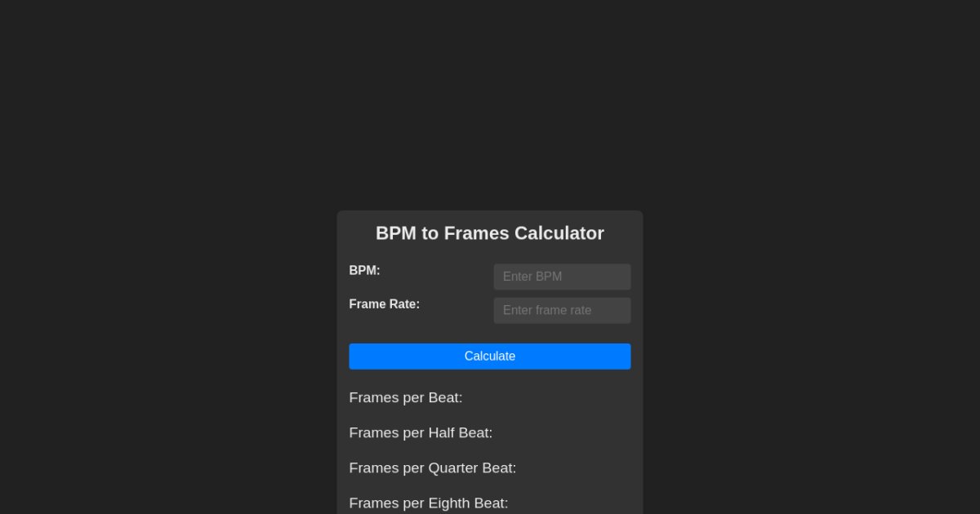Click the word "Calculator" in the title
980x514 pixels.
click(x=559, y=233)
